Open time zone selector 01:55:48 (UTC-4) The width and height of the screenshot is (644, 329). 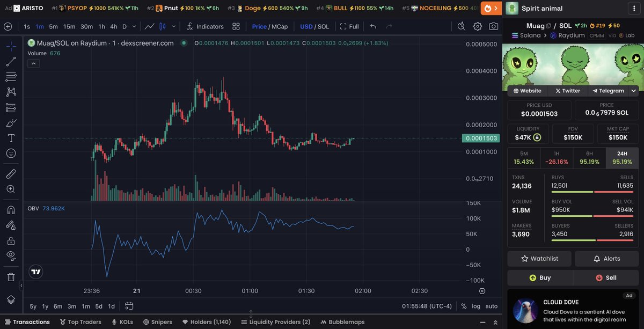click(427, 306)
